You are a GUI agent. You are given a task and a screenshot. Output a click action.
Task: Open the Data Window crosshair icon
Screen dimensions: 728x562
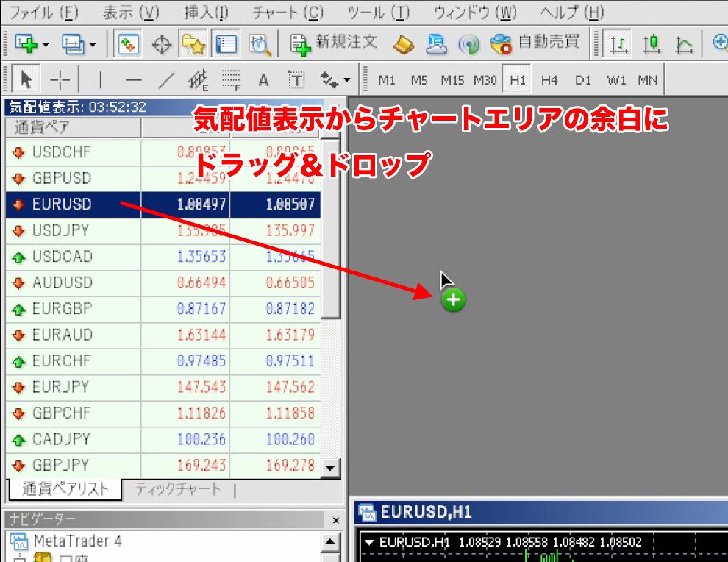pos(162,44)
